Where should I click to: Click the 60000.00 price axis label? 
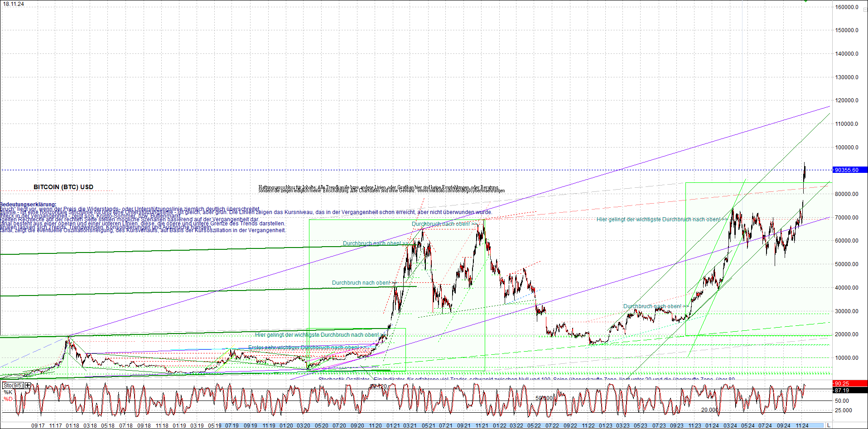pyautogui.click(x=847, y=241)
